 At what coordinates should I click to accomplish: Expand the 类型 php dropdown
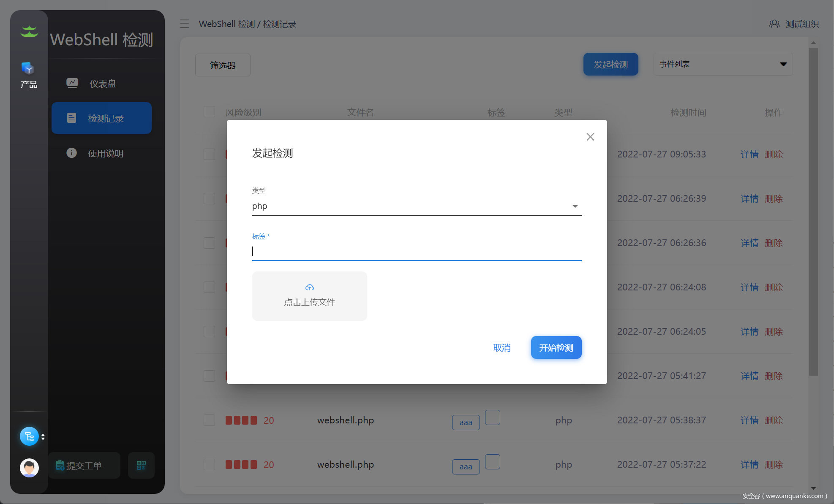[575, 206]
